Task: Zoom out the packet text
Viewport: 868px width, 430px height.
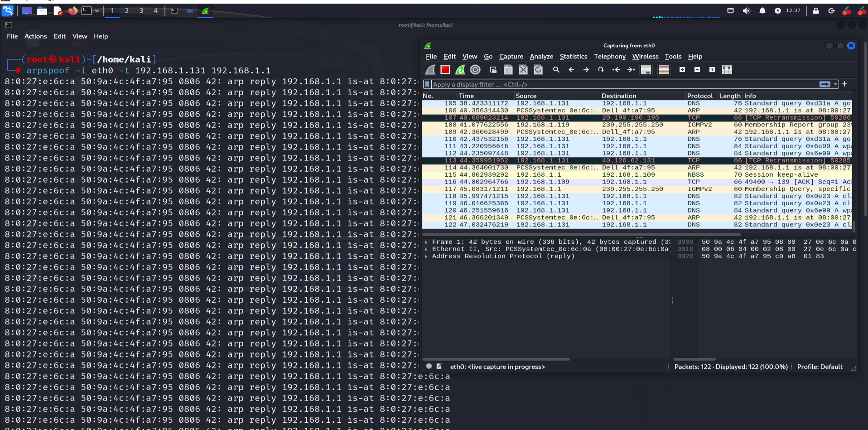Action: pos(697,70)
